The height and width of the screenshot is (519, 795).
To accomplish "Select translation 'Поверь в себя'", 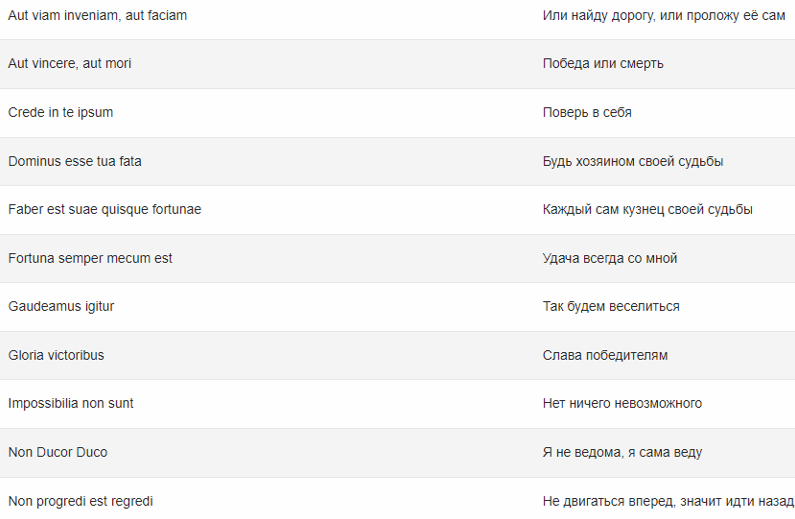I will [587, 113].
